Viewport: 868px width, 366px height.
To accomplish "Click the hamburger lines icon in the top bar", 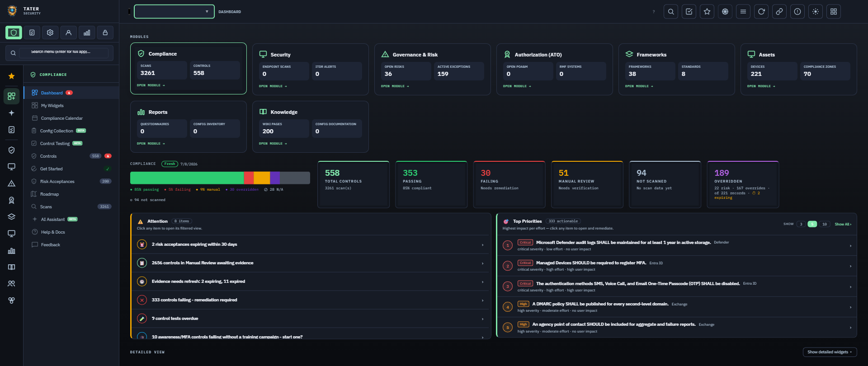I will coord(743,12).
